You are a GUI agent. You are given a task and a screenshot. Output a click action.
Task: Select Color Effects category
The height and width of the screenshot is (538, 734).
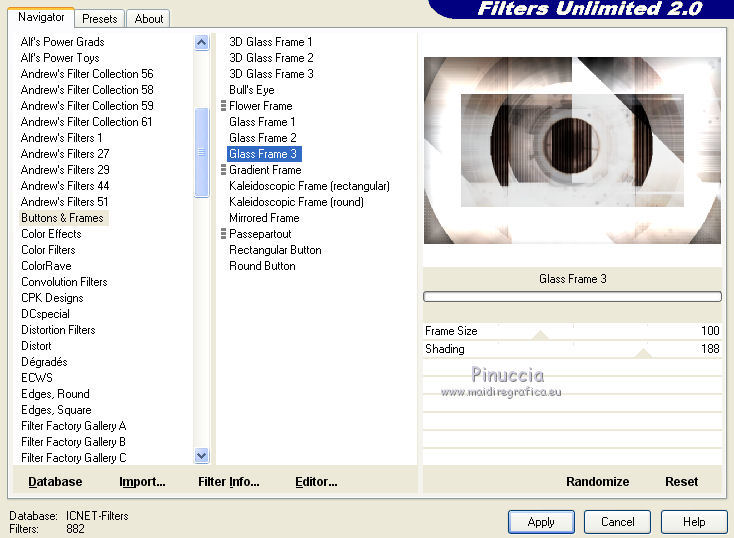[x=51, y=234]
